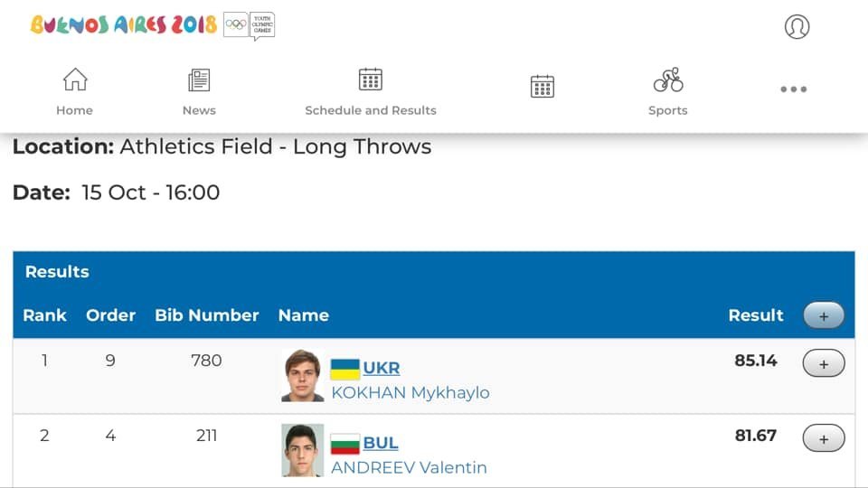Click ANDREEV Valentin's athlete photo
This screenshot has height=488, width=868.
302,450
